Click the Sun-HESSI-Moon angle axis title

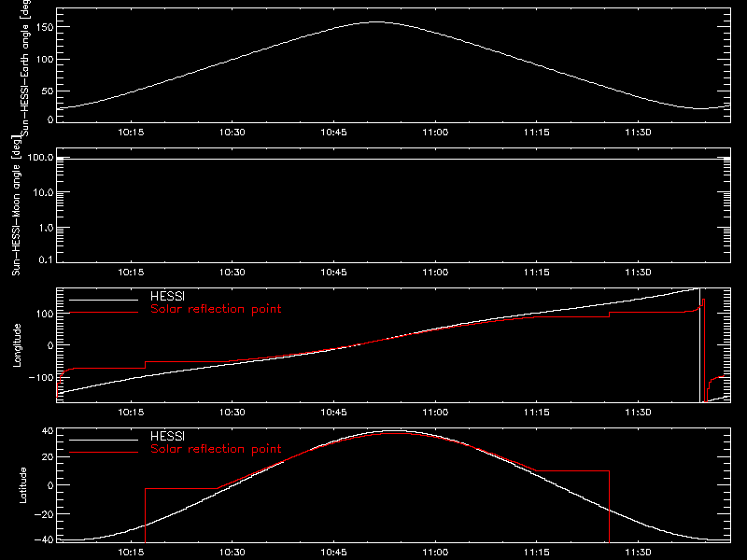[x=16, y=205]
